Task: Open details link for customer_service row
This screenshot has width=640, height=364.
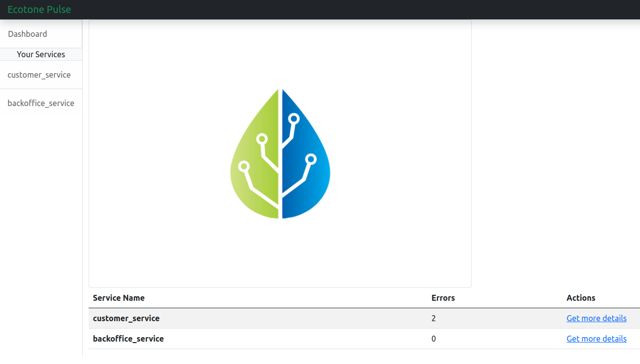Action: pyautogui.click(x=596, y=318)
